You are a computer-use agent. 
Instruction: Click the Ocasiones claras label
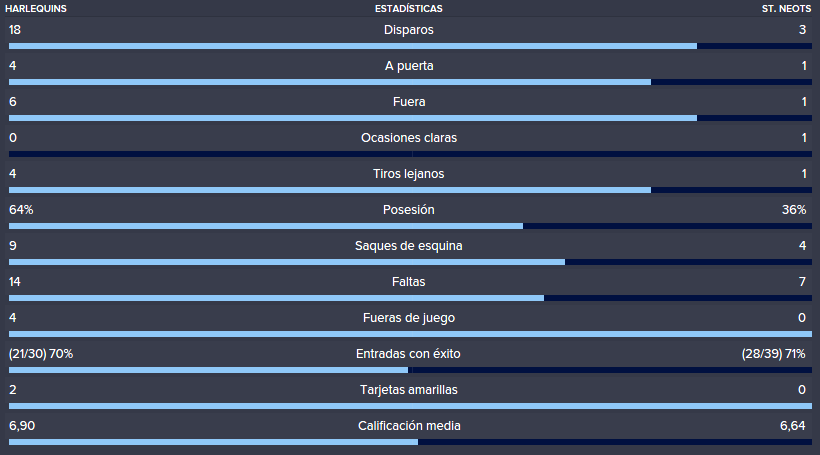[x=409, y=138]
